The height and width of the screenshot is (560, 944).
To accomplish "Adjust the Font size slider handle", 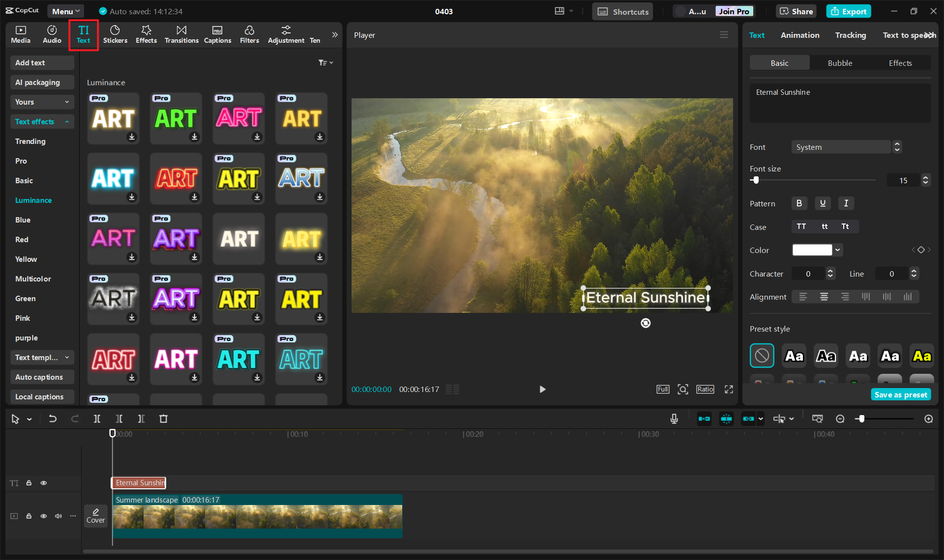I will (x=756, y=180).
